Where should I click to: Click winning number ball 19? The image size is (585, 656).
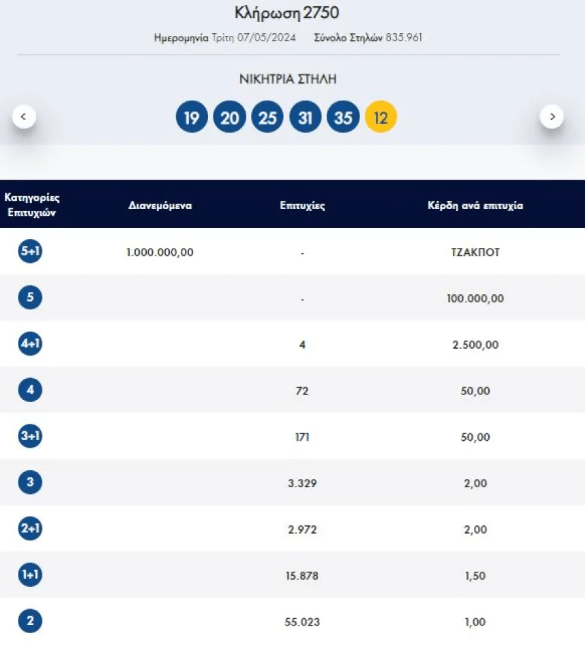click(192, 117)
